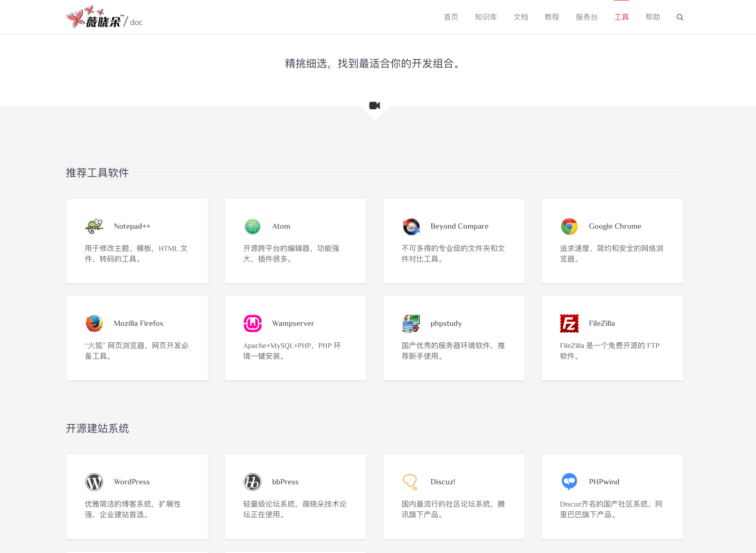Image resolution: width=756 pixels, height=553 pixels.
Task: Open the 教程 menu item
Action: point(552,17)
